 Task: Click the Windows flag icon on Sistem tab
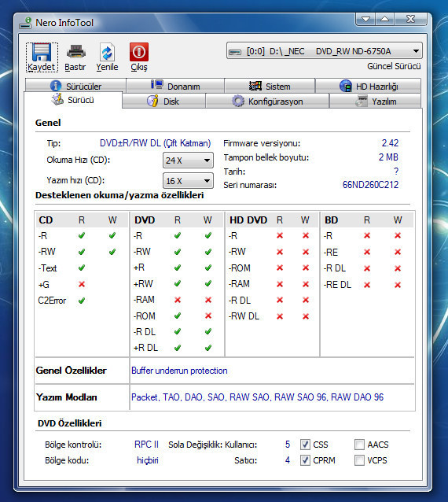click(255, 86)
